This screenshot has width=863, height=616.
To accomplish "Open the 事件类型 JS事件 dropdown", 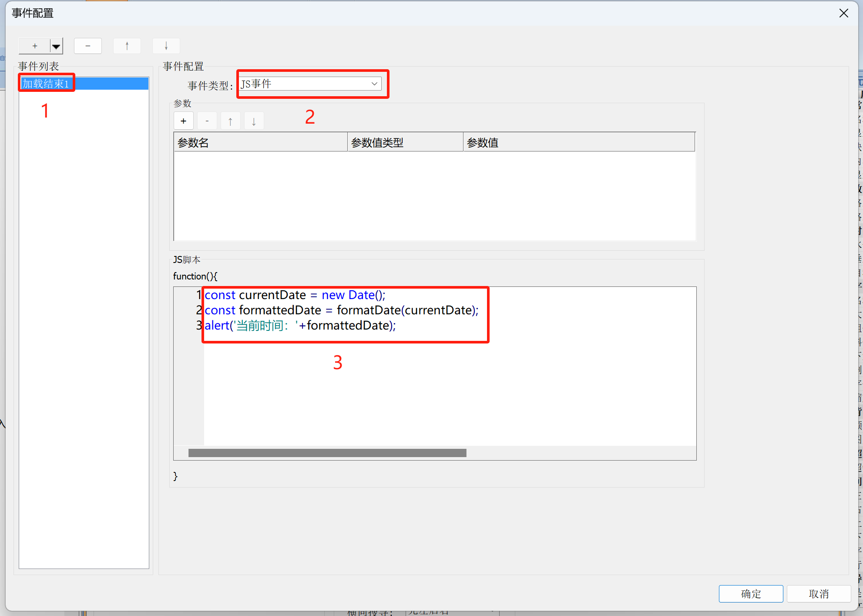I will tap(310, 84).
